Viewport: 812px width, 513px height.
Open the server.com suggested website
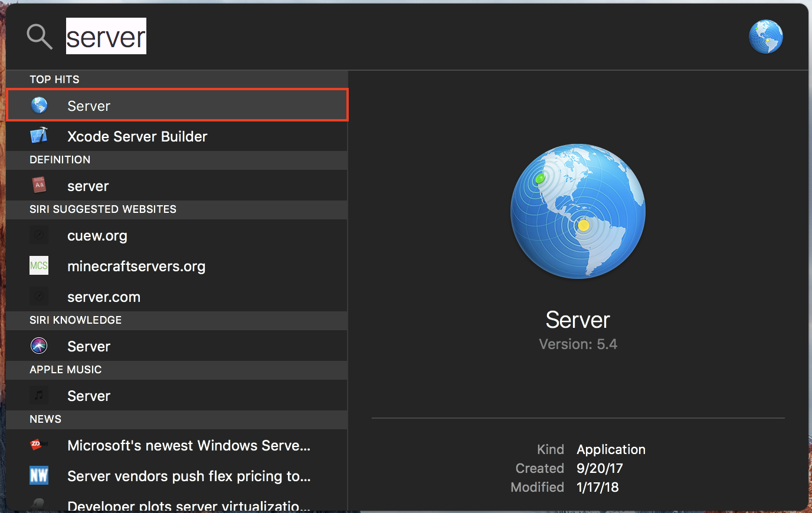coord(104,297)
